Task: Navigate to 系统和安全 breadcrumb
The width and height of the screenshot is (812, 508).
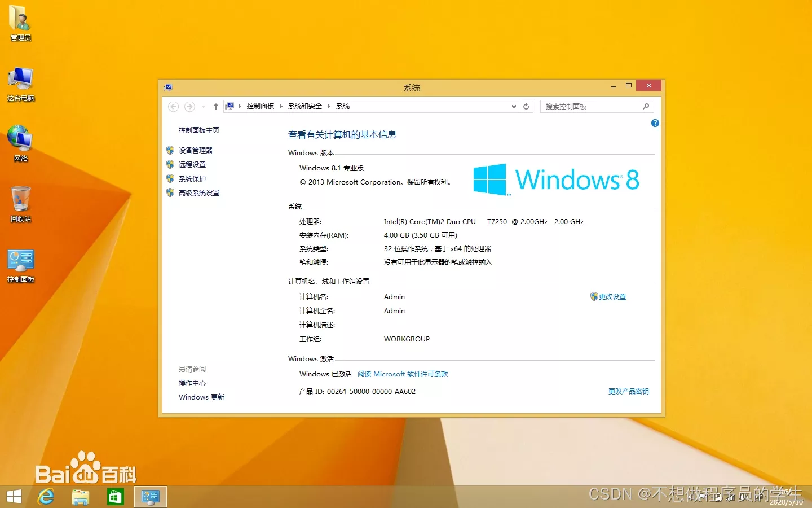Action: click(305, 106)
